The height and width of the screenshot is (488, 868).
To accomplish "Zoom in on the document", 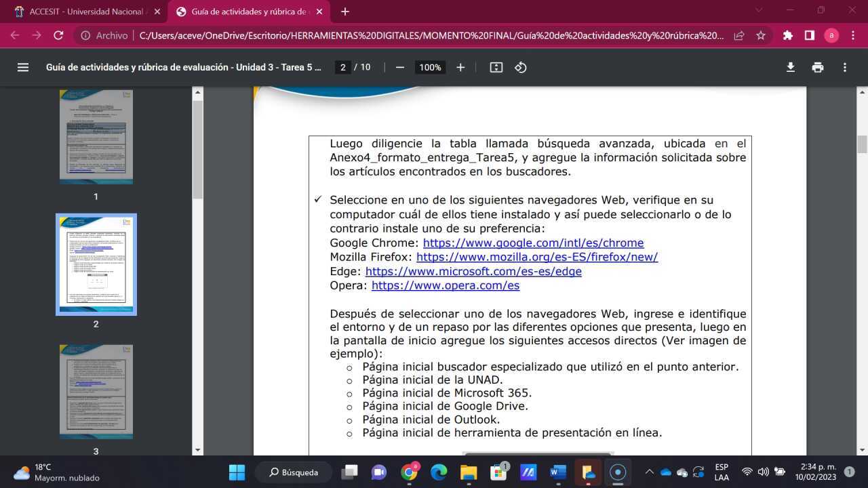I will tap(460, 67).
